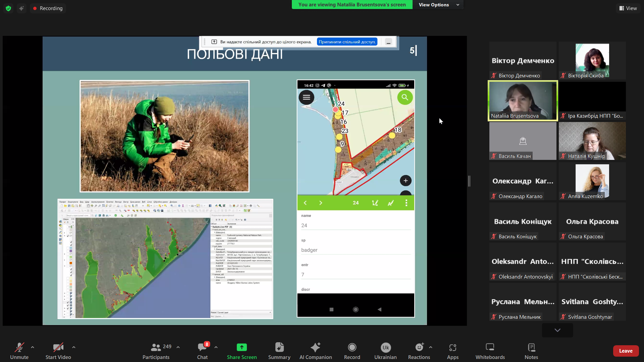The height and width of the screenshot is (362, 644).
Task: Select the Ukrainian interpretation channel
Action: point(385,351)
